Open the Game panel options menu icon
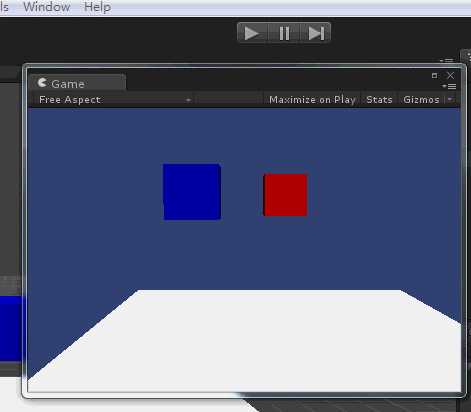This screenshot has height=412, width=471. coord(449,87)
